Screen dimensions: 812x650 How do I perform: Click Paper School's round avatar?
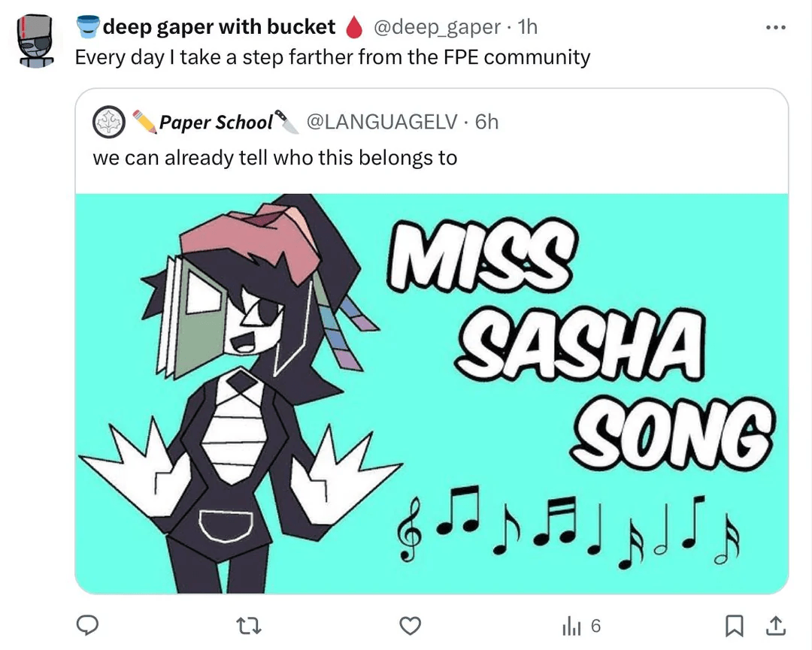(x=108, y=122)
